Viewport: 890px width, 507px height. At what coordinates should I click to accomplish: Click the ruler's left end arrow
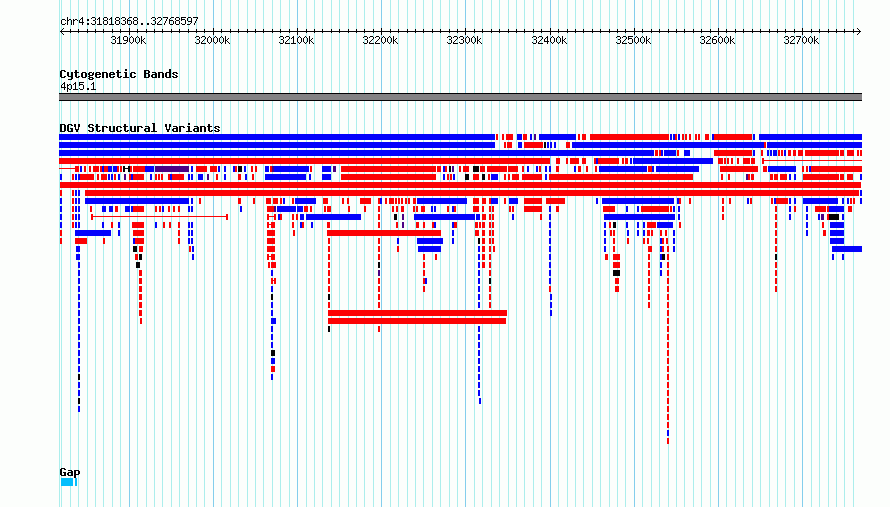[x=62, y=32]
